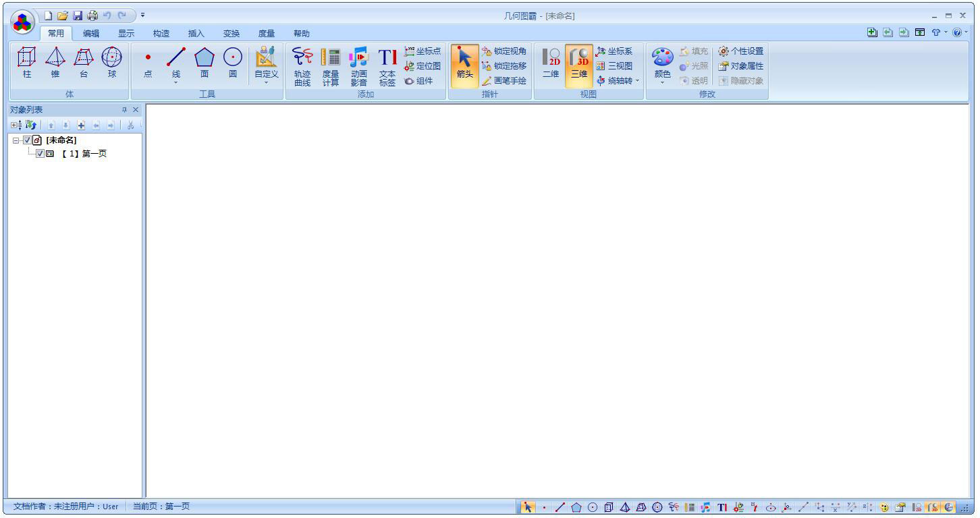Image resolution: width=980 pixels, height=518 pixels.
Task: Switch to the 构造 ribbon tab
Action: [x=161, y=34]
